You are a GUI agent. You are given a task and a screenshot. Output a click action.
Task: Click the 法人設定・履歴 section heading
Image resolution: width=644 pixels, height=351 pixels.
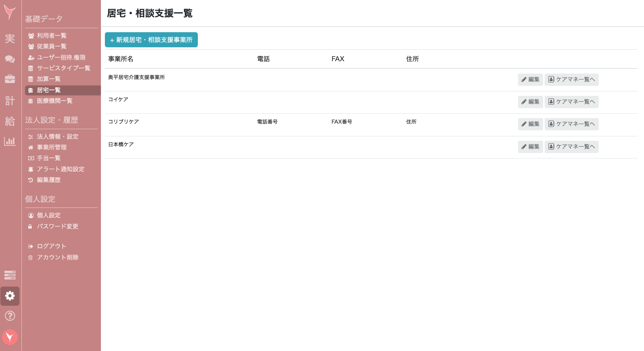coord(52,120)
